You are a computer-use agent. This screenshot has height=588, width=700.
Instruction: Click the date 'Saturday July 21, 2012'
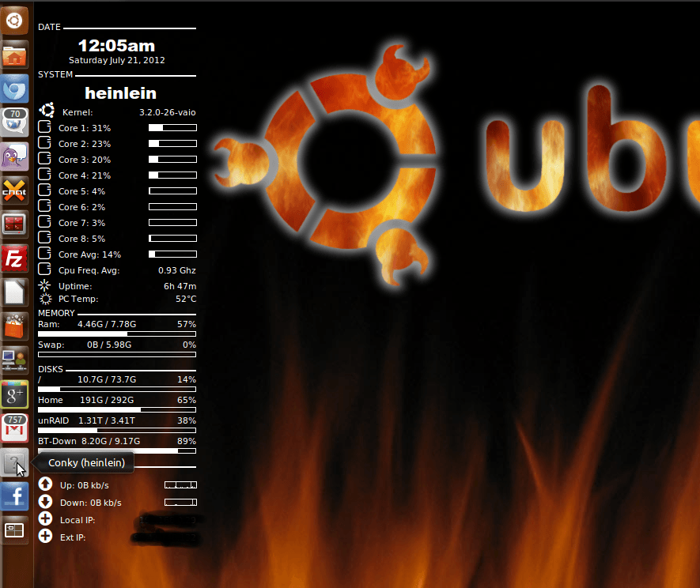pyautogui.click(x=116, y=60)
